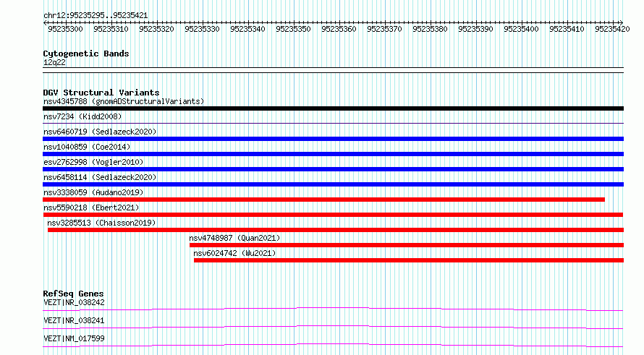
Task: Select variant label nsv7234 (Kidd2008)
Action: [82, 116]
